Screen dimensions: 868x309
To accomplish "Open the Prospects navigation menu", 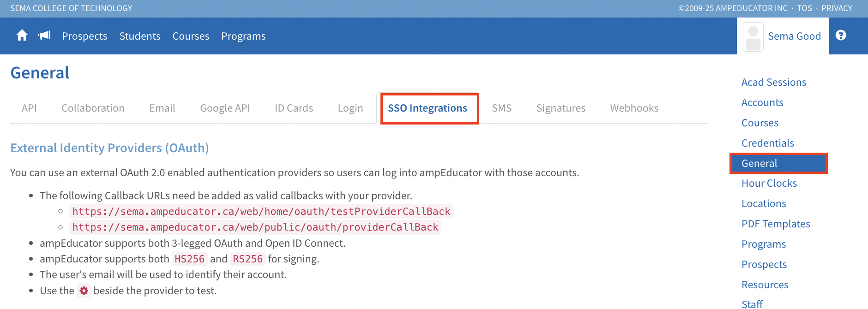I will (84, 36).
